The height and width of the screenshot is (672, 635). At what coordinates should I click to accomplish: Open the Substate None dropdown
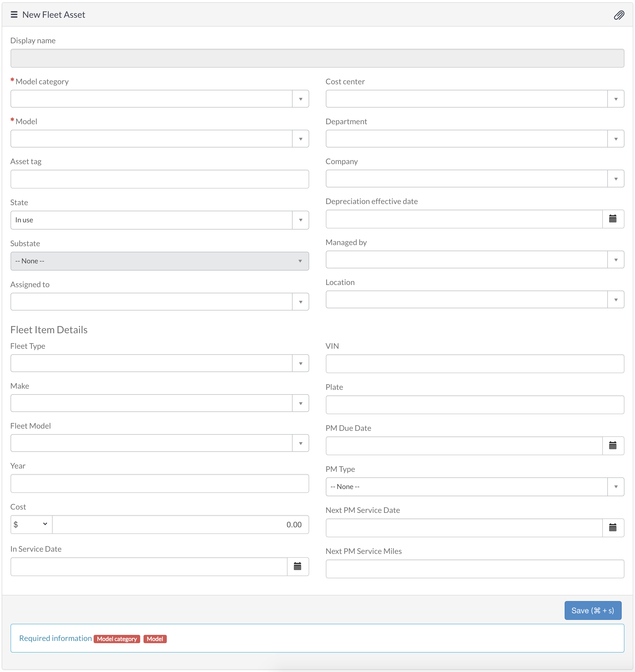click(159, 261)
